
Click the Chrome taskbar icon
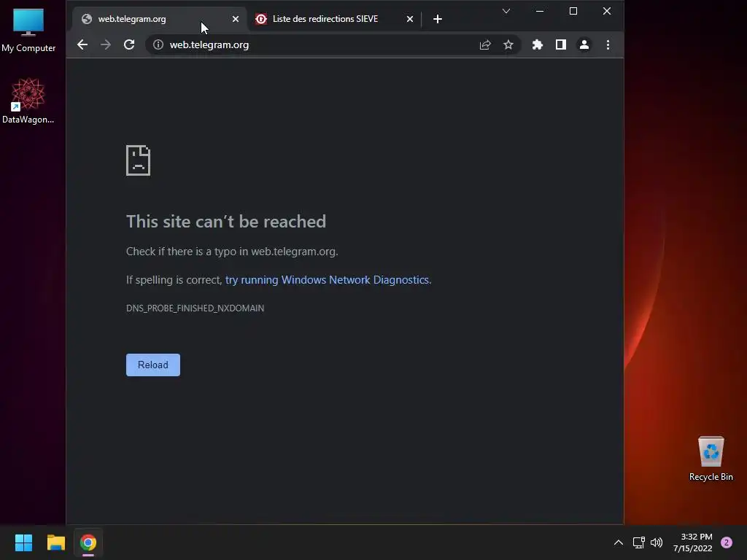click(88, 542)
